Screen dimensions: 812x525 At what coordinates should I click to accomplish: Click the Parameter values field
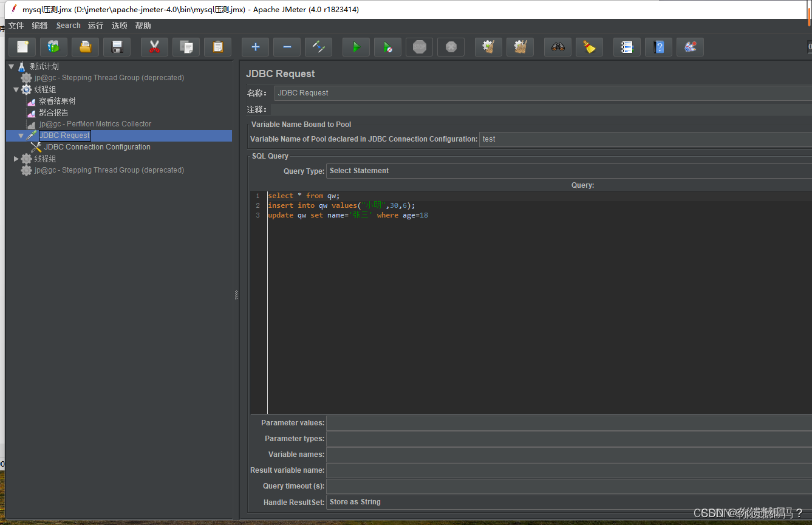pos(568,423)
